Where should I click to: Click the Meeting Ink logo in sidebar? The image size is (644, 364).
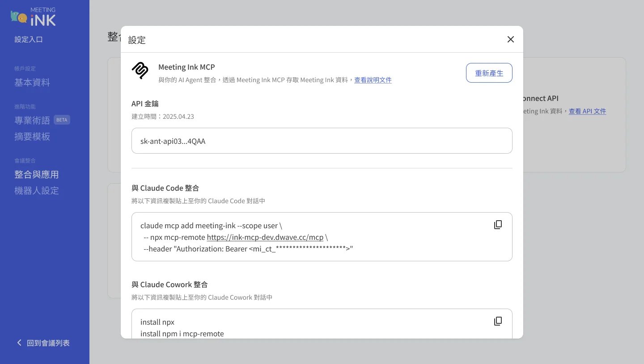pyautogui.click(x=33, y=17)
